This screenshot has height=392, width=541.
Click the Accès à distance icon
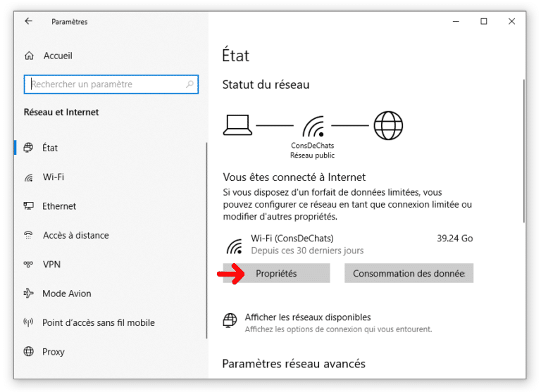[x=29, y=235]
